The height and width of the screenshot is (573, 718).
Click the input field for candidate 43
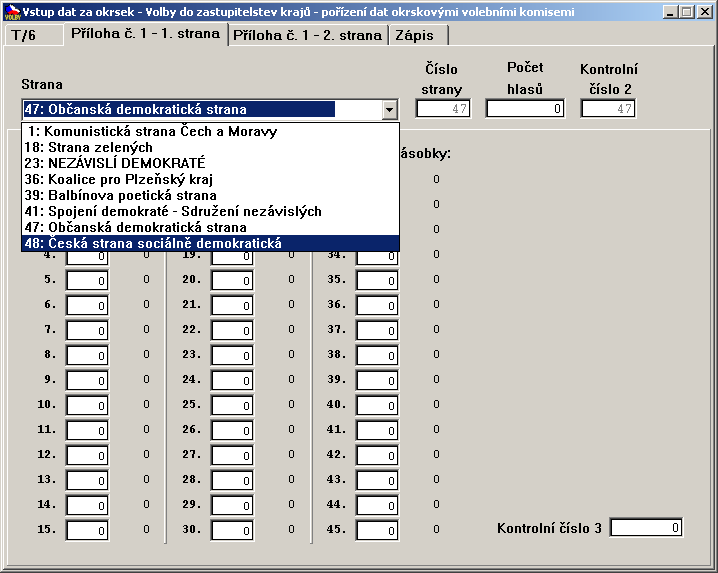377,480
